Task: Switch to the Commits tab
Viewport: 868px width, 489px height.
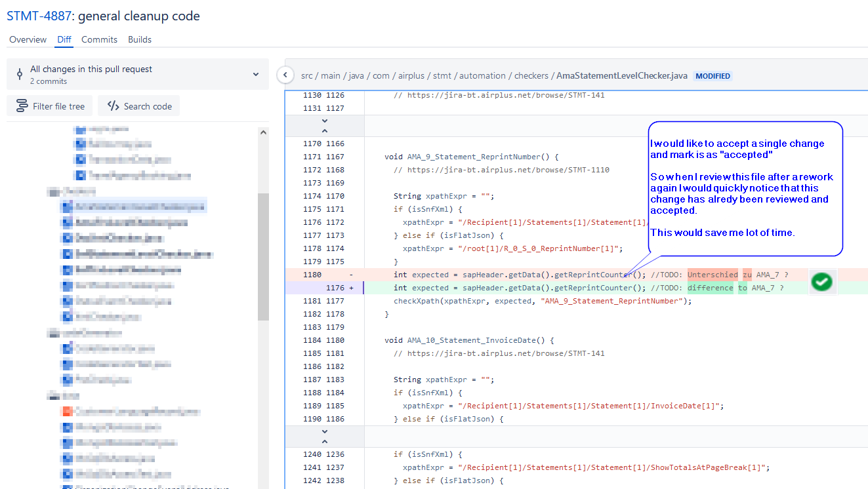Action: tap(99, 39)
